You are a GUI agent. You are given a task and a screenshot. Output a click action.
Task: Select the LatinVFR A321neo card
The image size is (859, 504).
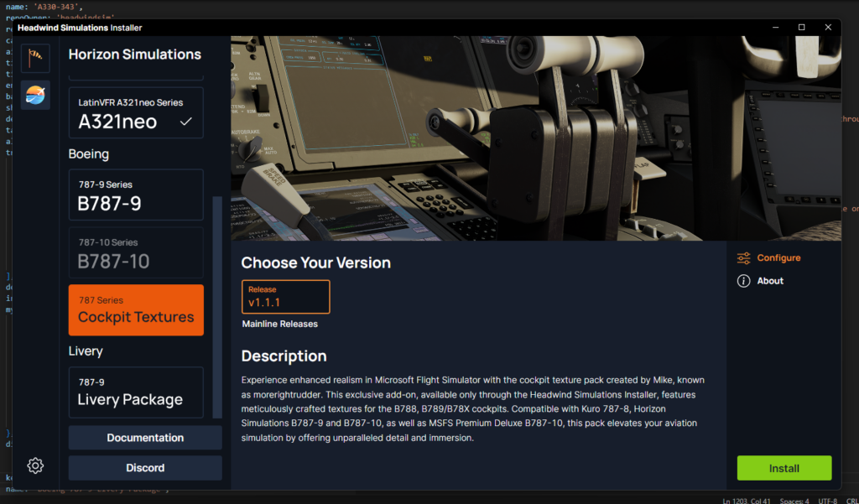pyautogui.click(x=136, y=113)
